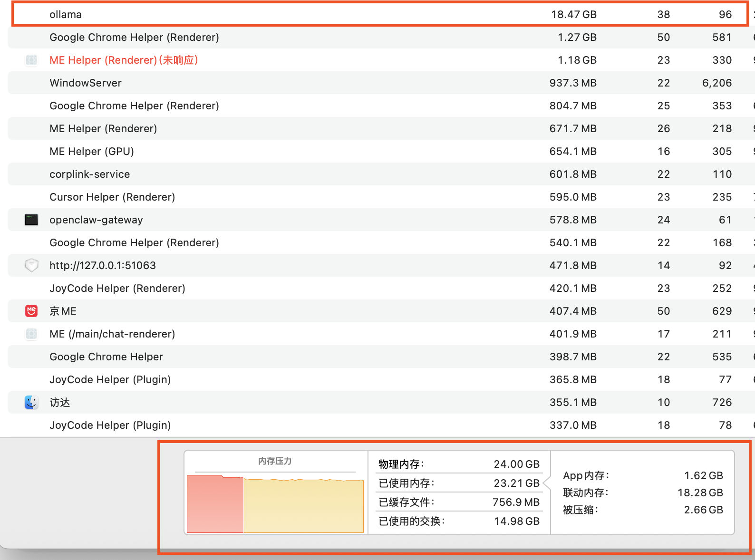Click the 578.8 MB value for openclaw-gateway
The height and width of the screenshot is (560, 755).
point(573,220)
